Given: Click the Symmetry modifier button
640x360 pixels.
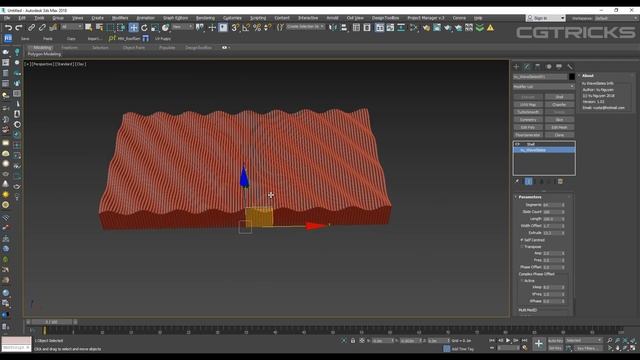Looking at the screenshot, I should [x=528, y=120].
